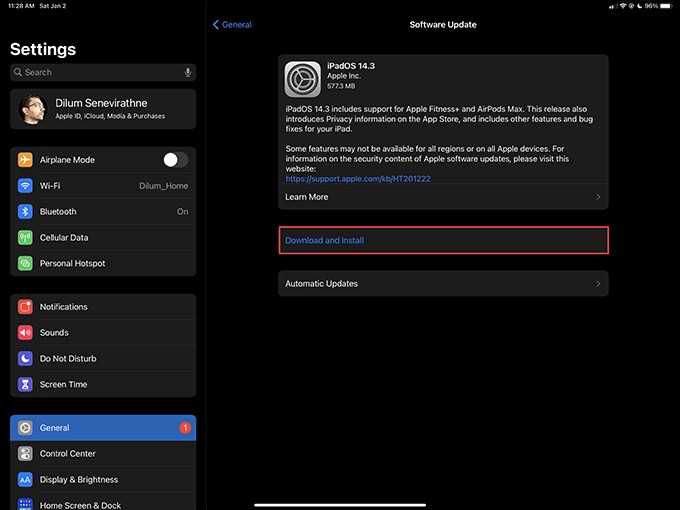Open Wi-Fi settings row
The height and width of the screenshot is (510, 680).
[103, 186]
